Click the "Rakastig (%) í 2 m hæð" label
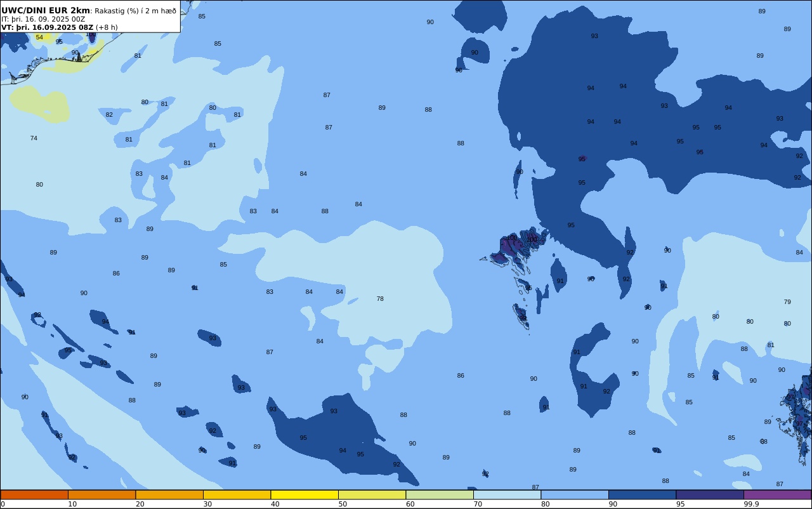The height and width of the screenshot is (509, 812). point(135,11)
